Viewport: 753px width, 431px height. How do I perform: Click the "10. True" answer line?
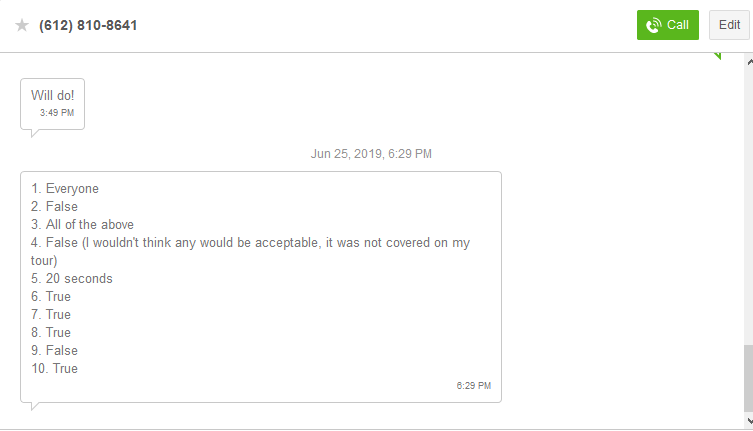[x=54, y=368]
